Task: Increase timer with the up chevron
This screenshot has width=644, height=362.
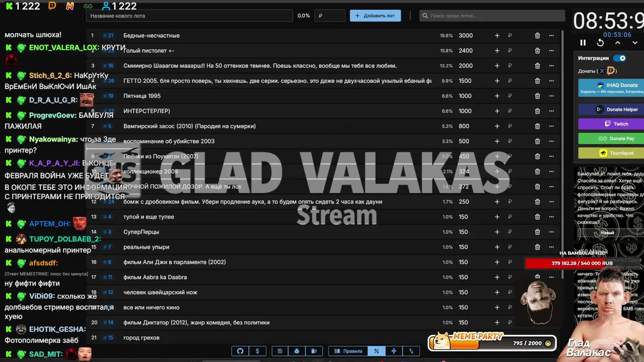Action: click(x=618, y=43)
